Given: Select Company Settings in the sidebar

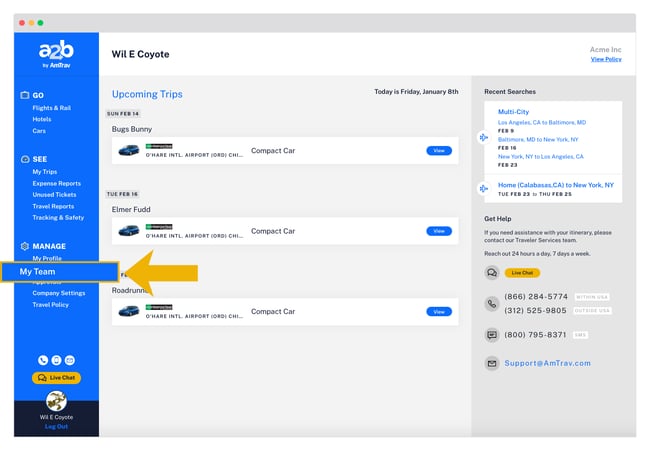Looking at the screenshot, I should (59, 293).
